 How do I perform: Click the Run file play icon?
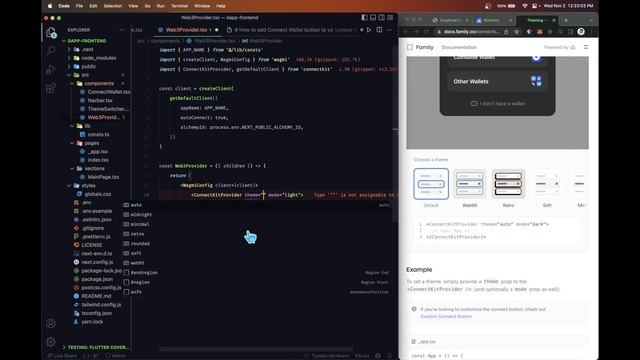coord(369,30)
